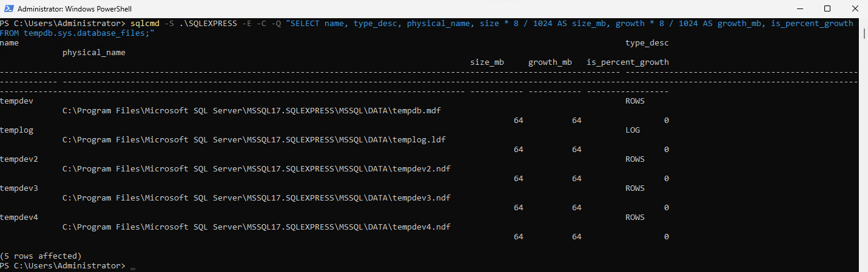The image size is (868, 272).
Task: Click the tempdev3.ndf file path
Action: [257, 198]
